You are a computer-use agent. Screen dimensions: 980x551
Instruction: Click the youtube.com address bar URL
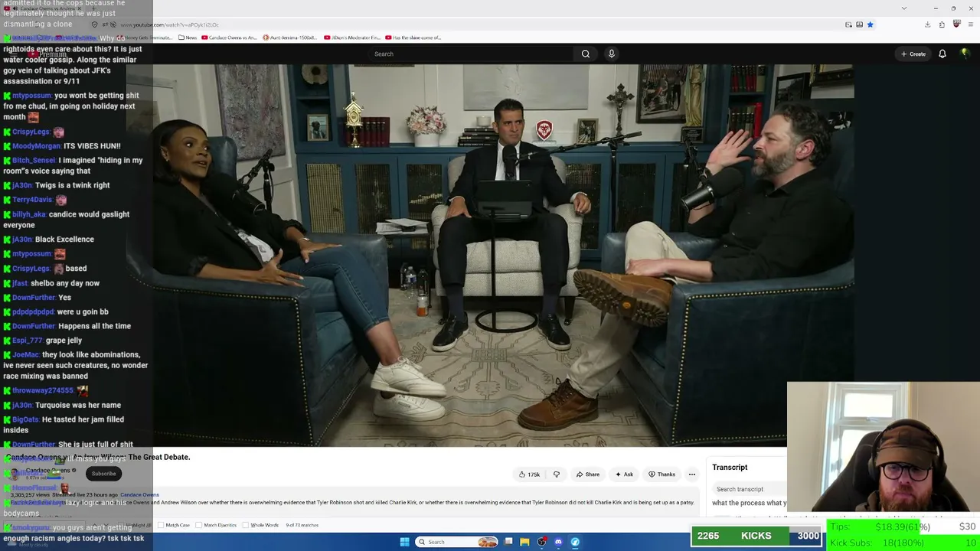point(169,24)
